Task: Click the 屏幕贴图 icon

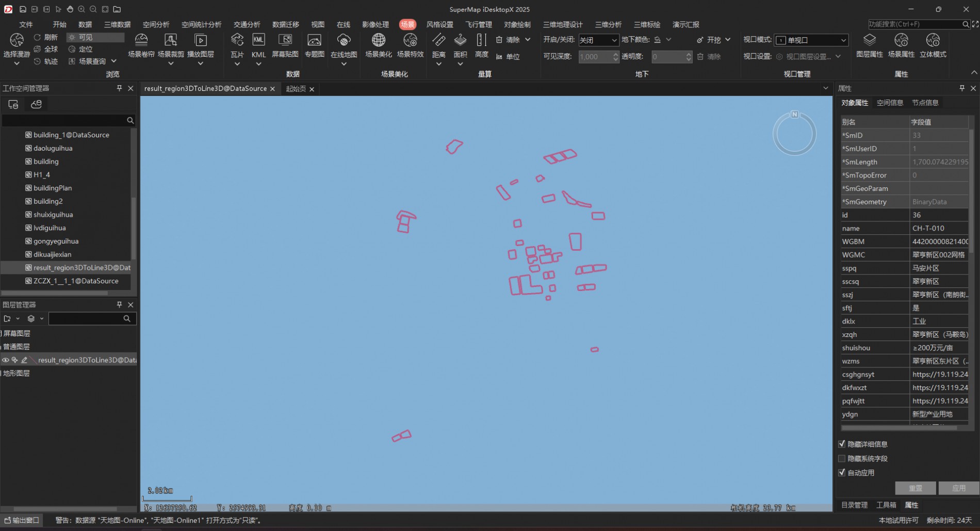Action: (x=285, y=40)
